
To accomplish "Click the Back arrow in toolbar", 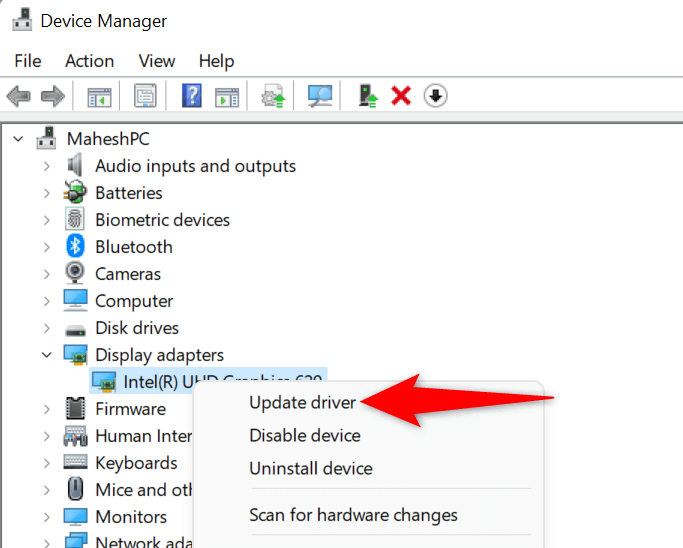I will point(18,96).
